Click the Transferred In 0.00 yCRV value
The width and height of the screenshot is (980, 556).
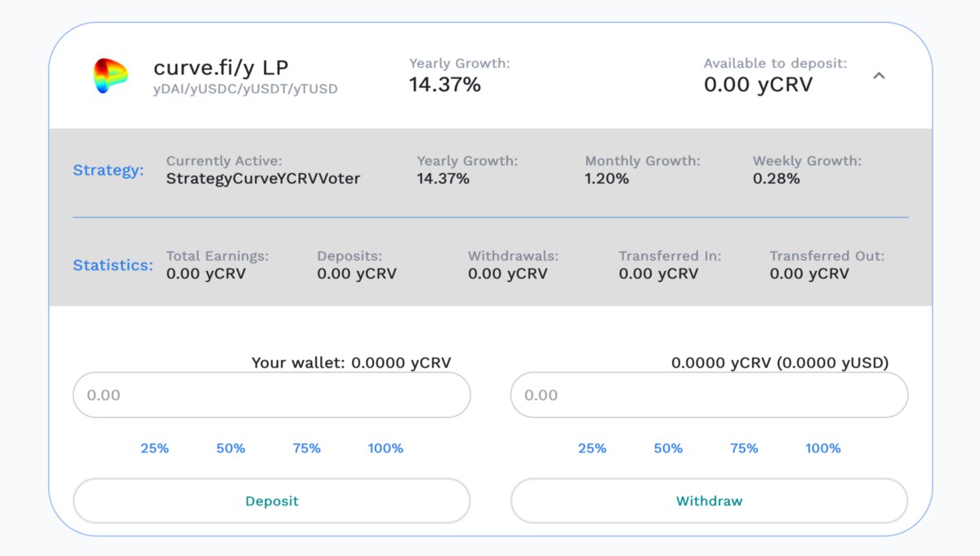658,274
